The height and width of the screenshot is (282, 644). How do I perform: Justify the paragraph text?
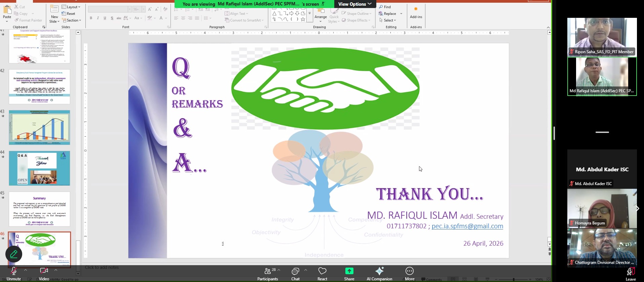(197, 18)
